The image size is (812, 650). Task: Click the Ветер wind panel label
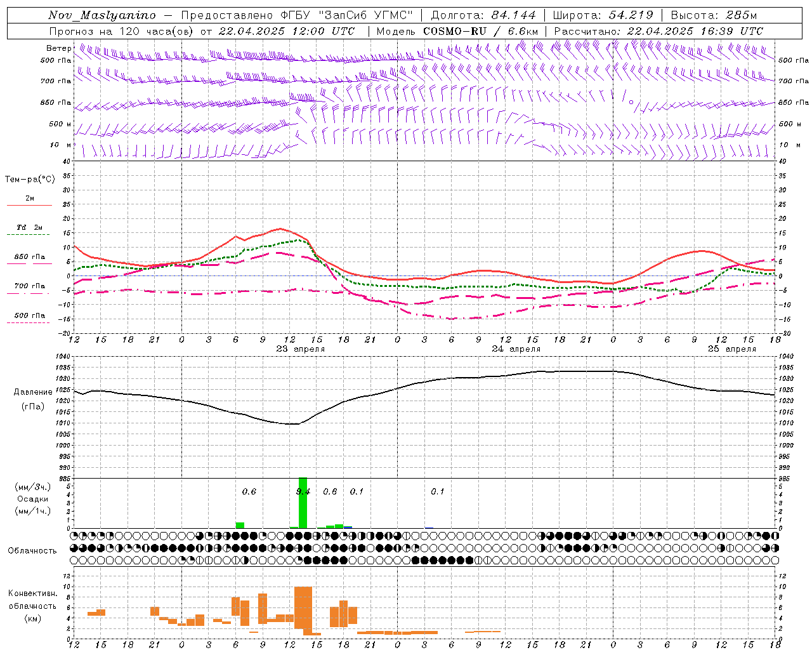pos(59,48)
